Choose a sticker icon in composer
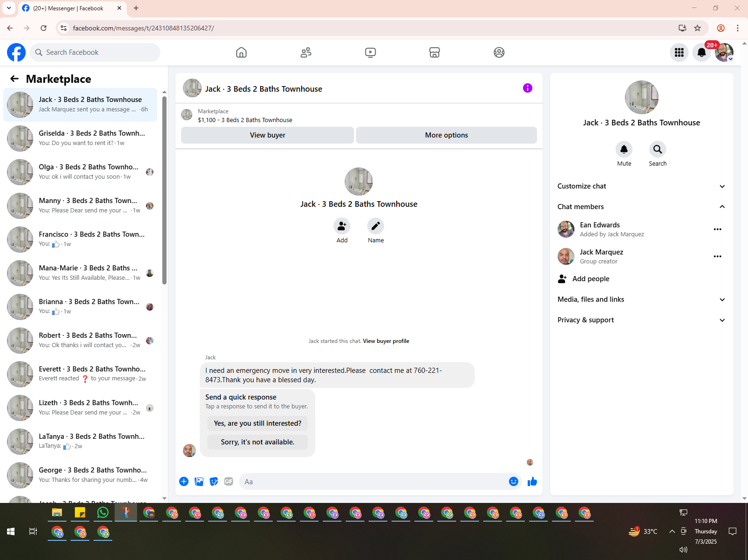Image resolution: width=748 pixels, height=560 pixels. tap(214, 481)
